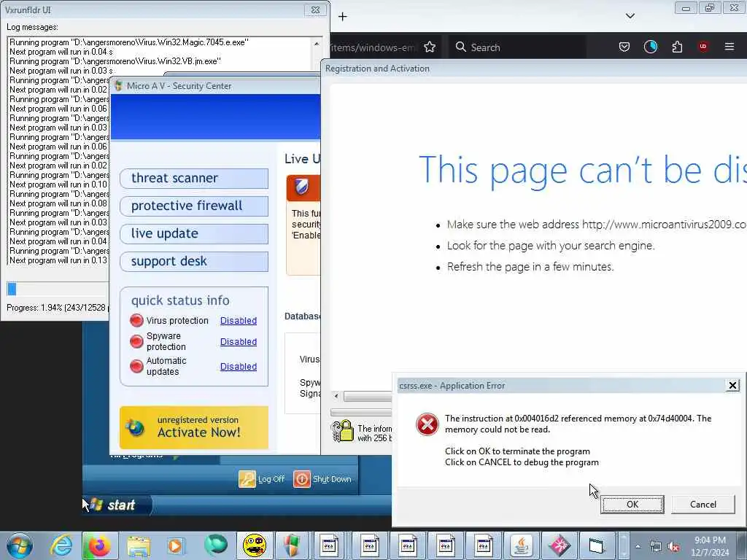Click 'Refresh the page in a few minutes' text
This screenshot has width=747, height=560.
530,267
